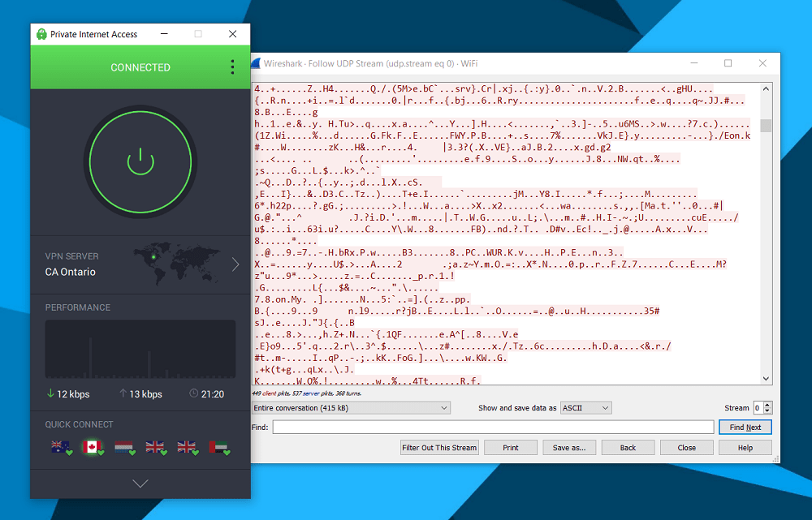Quick connect to the Australia flag server

pyautogui.click(x=61, y=447)
